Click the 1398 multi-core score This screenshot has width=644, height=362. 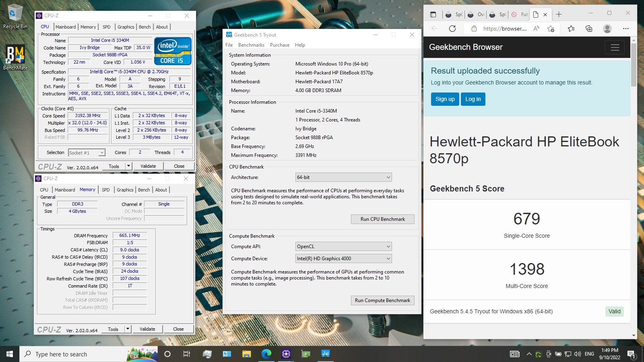[x=527, y=269]
